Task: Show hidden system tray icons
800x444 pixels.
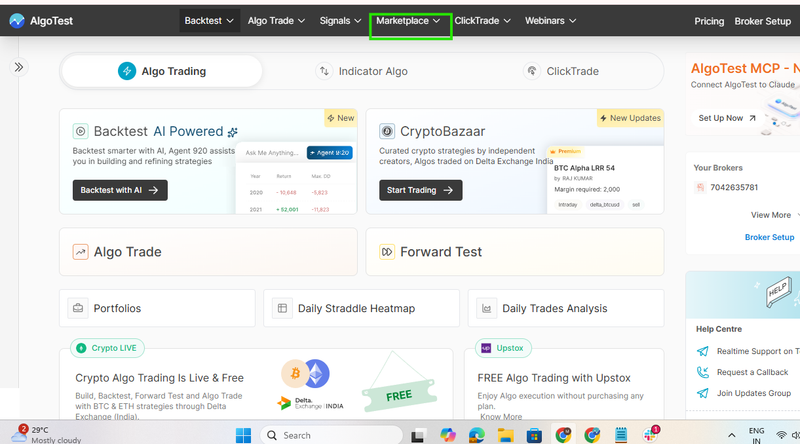Action: [731, 435]
